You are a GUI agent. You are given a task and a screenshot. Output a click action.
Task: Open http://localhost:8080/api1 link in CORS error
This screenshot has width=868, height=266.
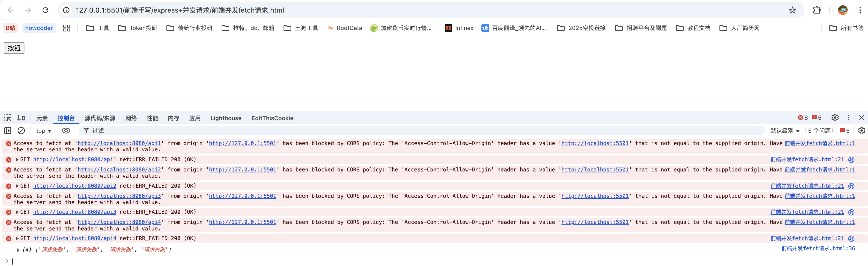(119, 143)
